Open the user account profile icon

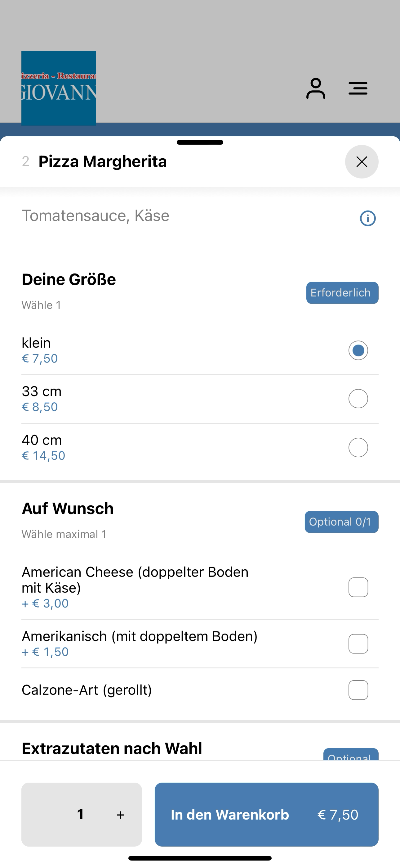[315, 88]
